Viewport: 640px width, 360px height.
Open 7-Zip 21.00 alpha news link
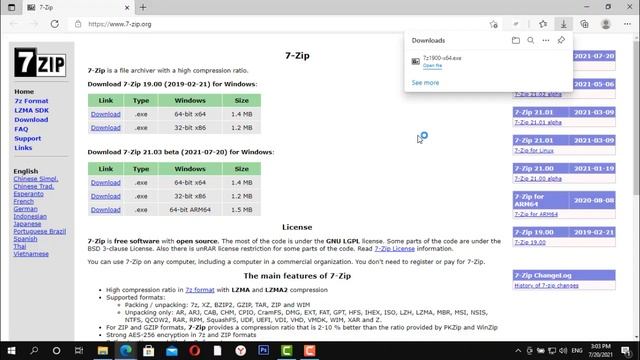538,179
